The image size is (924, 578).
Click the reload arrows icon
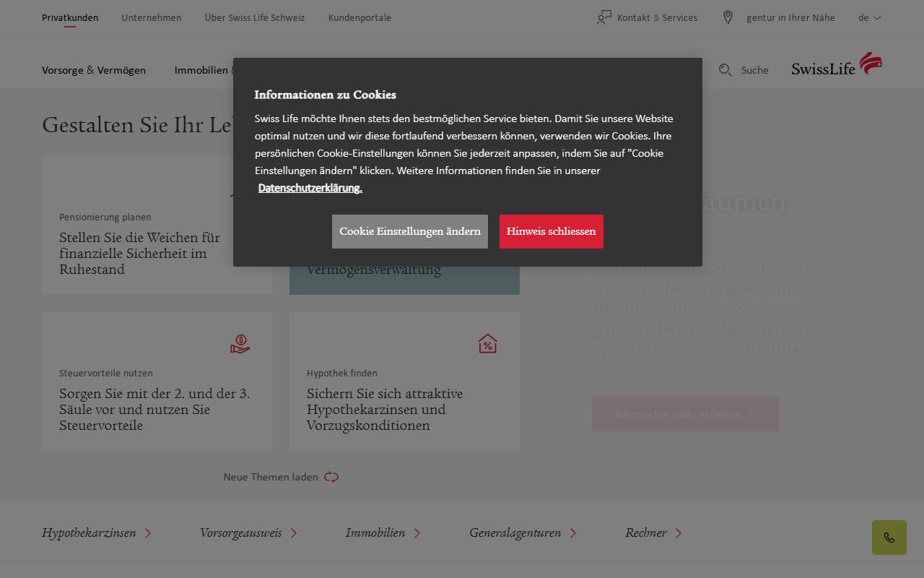point(331,477)
